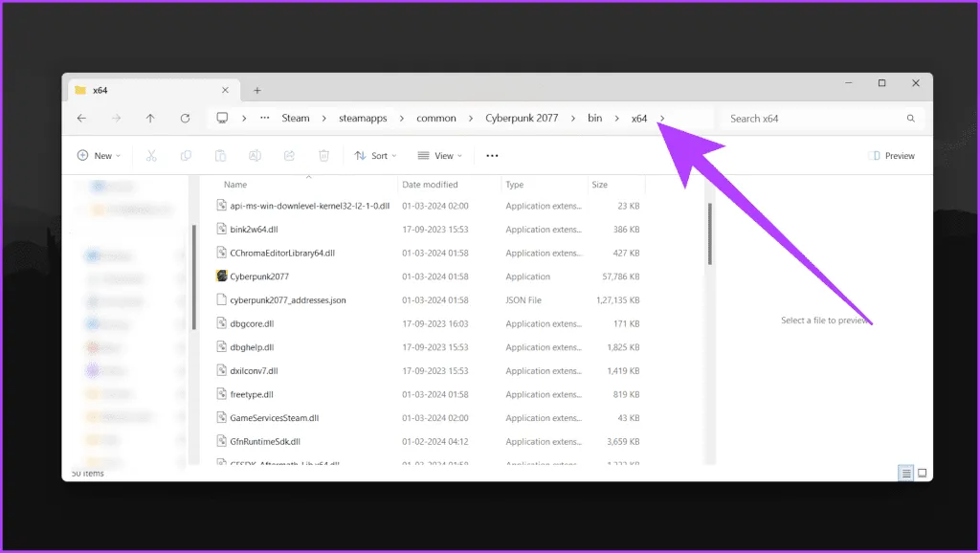Add a new tab with plus button
The image size is (980, 553).
256,90
